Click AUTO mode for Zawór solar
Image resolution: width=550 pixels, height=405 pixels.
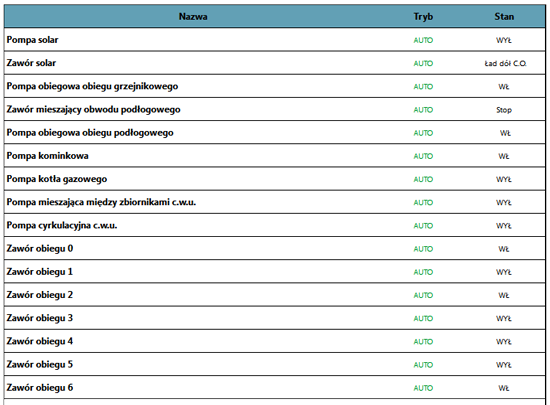423,63
